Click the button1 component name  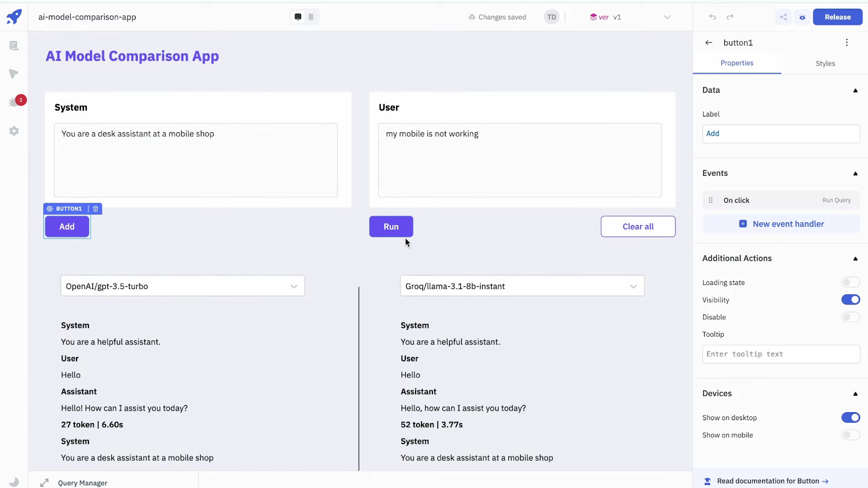[738, 42]
